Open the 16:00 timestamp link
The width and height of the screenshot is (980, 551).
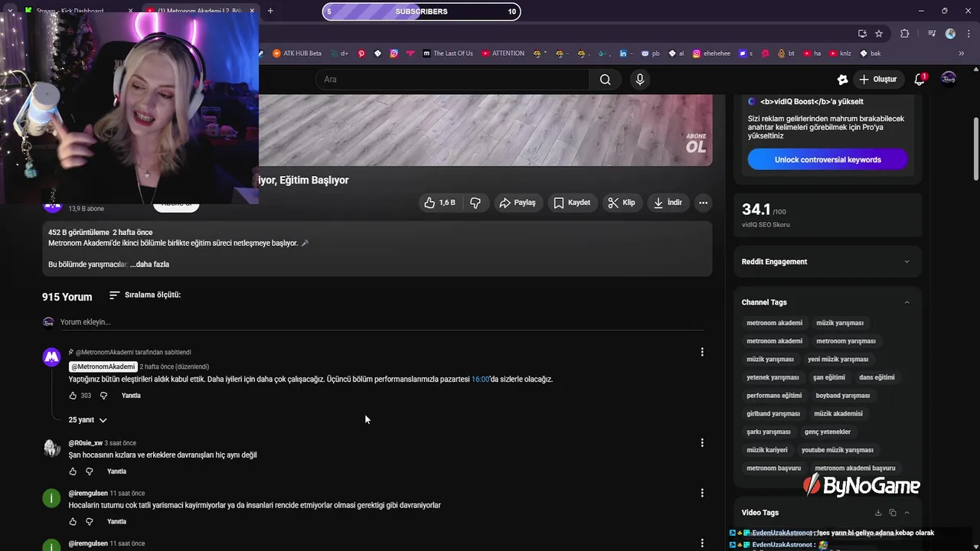tap(480, 380)
